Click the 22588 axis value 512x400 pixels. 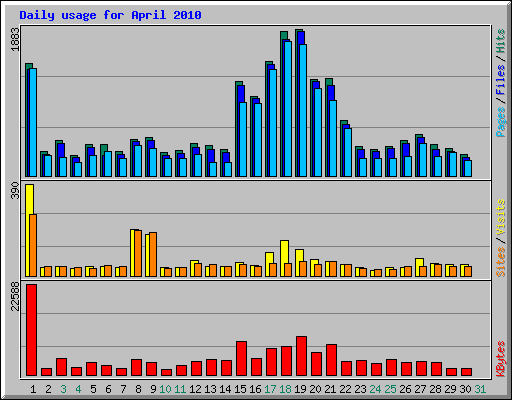15,296
